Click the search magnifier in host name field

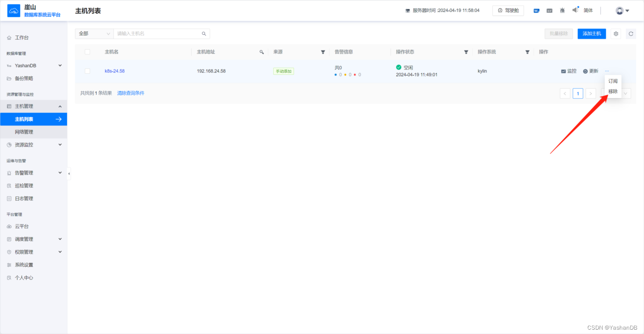(204, 34)
